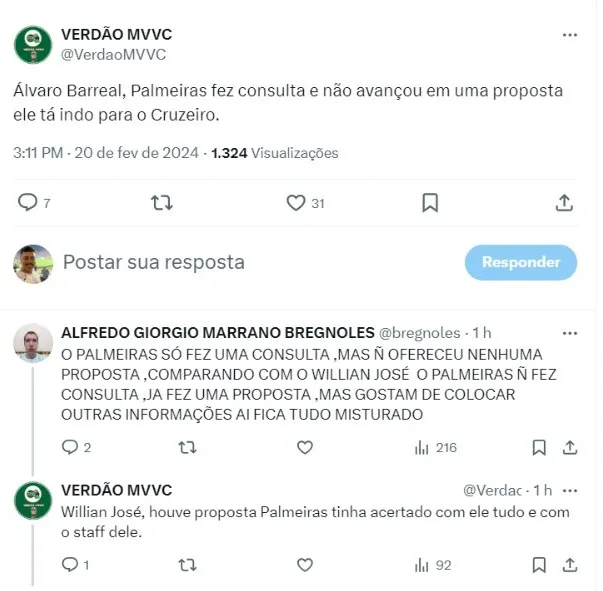Open more options on Alfredo's reply
Viewport: 603px width, 591px height.
click(x=570, y=333)
